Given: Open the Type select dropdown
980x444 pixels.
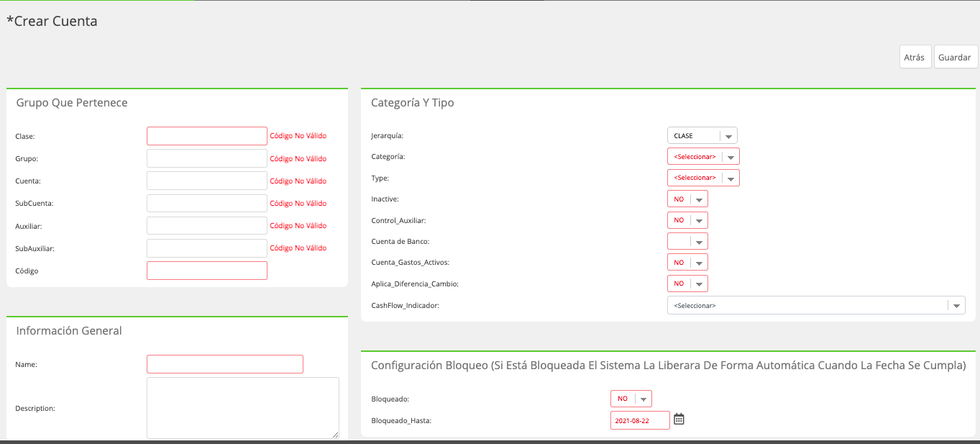Looking at the screenshot, I should pyautogui.click(x=703, y=177).
